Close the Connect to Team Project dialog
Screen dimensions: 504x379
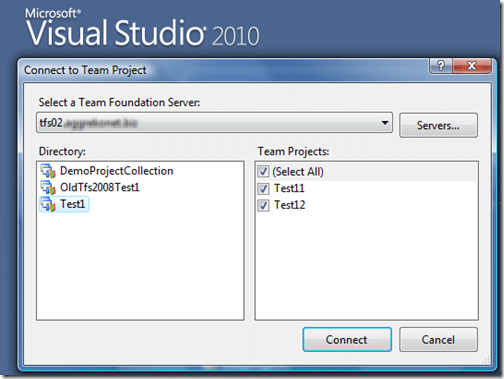click(x=472, y=66)
